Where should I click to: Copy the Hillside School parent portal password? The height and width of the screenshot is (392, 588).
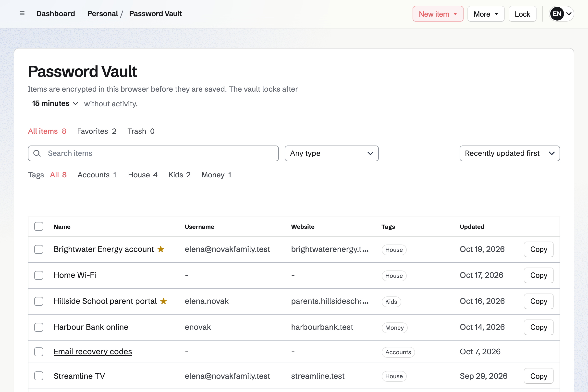tap(539, 301)
